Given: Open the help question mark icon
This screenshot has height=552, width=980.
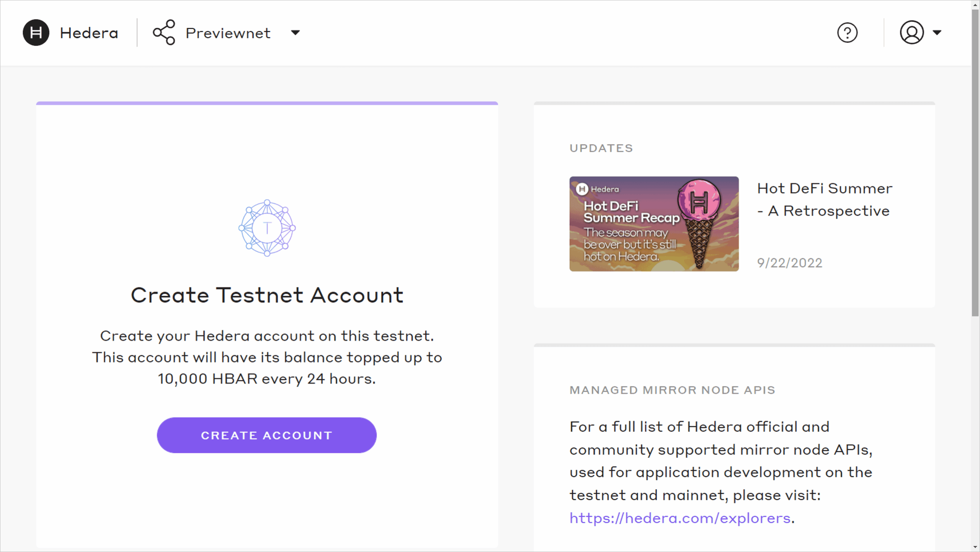Looking at the screenshot, I should point(847,33).
